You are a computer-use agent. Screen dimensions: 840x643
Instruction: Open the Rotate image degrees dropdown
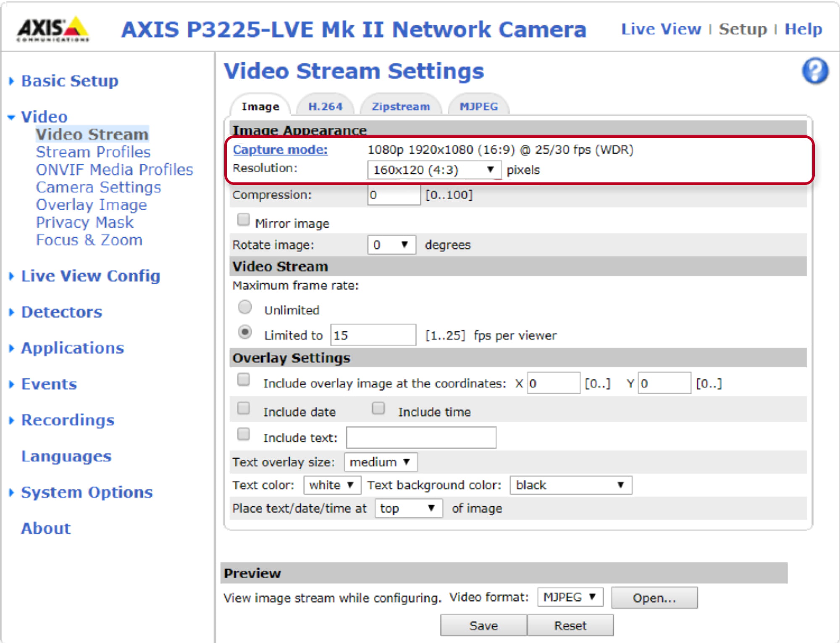(391, 245)
